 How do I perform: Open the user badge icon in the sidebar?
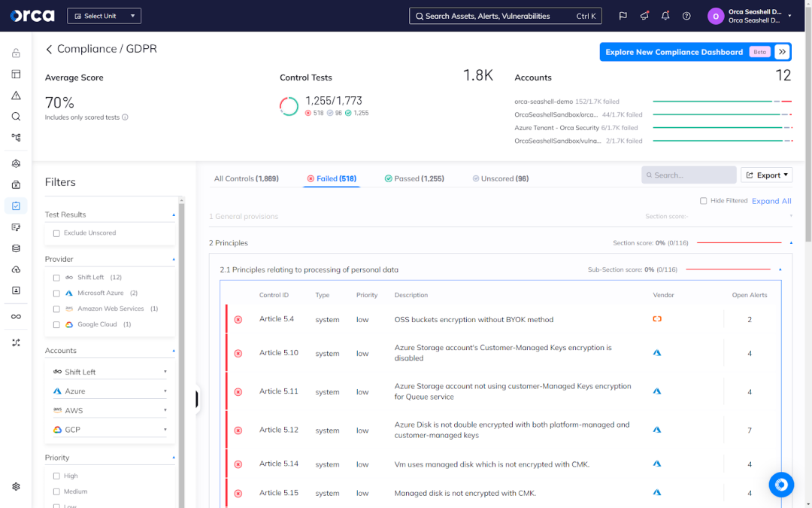(x=16, y=291)
